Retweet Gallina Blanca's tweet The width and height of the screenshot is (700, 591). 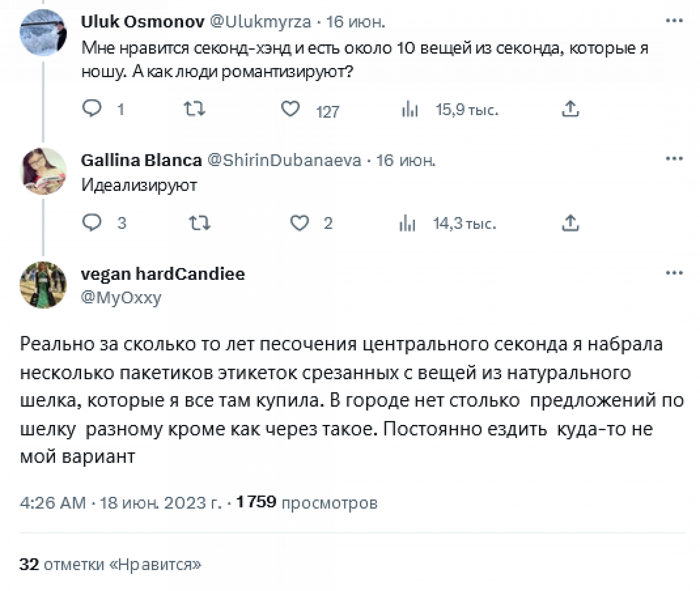pos(200,223)
